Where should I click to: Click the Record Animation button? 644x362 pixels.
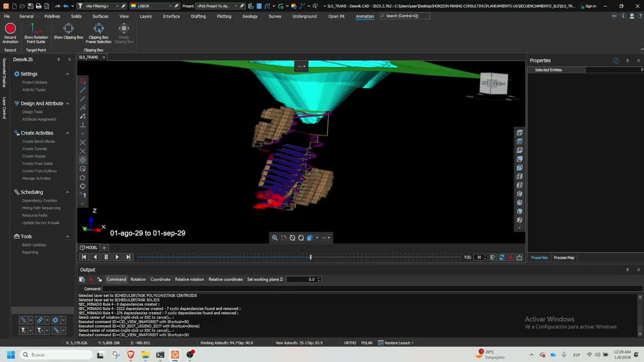click(10, 33)
